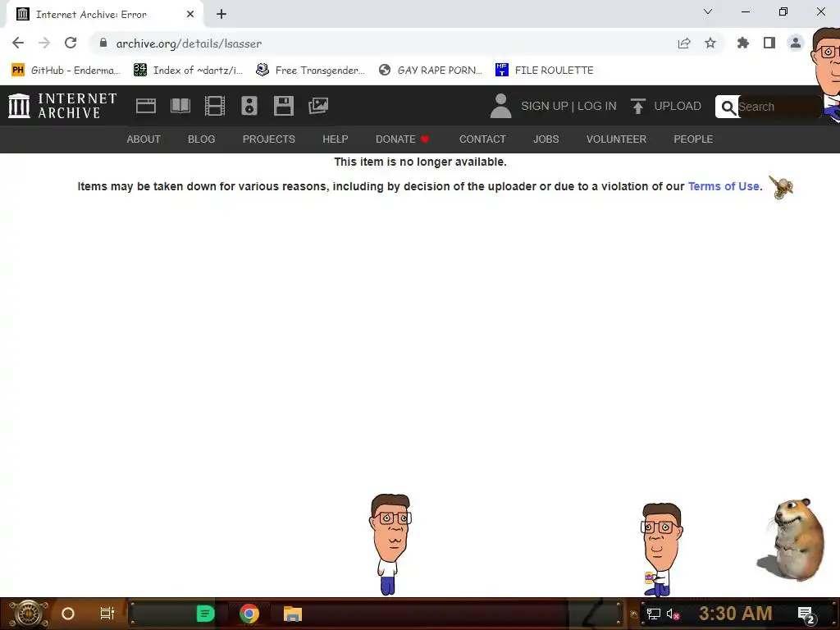Open the Extensions puzzle icon
This screenshot has height=630, width=840.
point(743,43)
